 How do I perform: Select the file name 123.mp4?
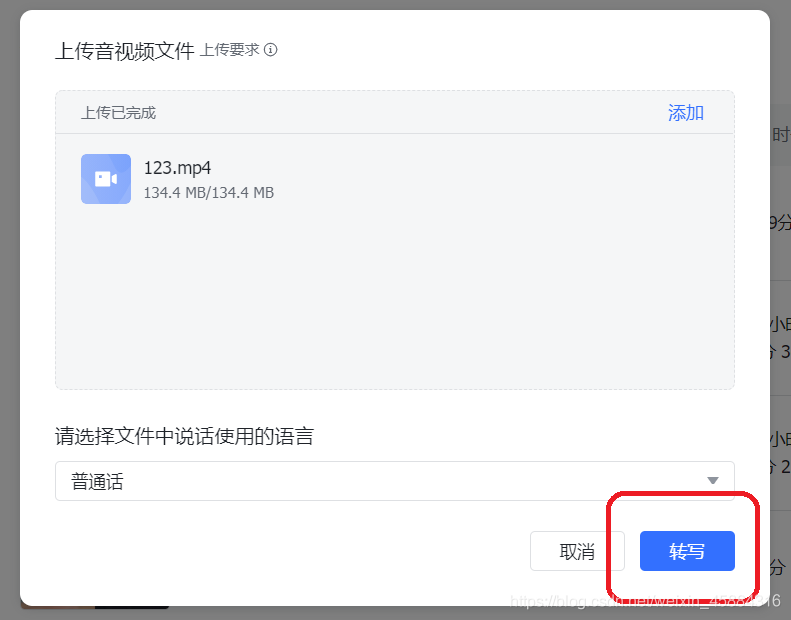tap(178, 167)
